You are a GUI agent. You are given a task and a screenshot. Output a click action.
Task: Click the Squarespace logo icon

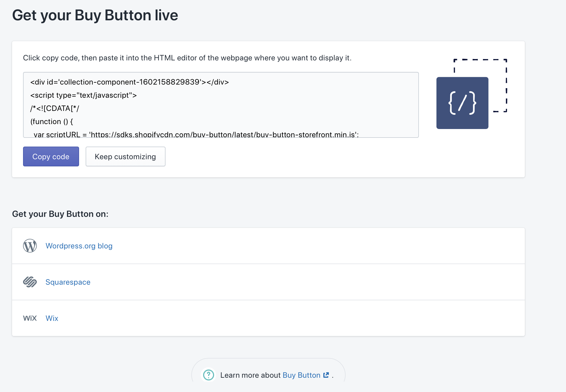[30, 282]
